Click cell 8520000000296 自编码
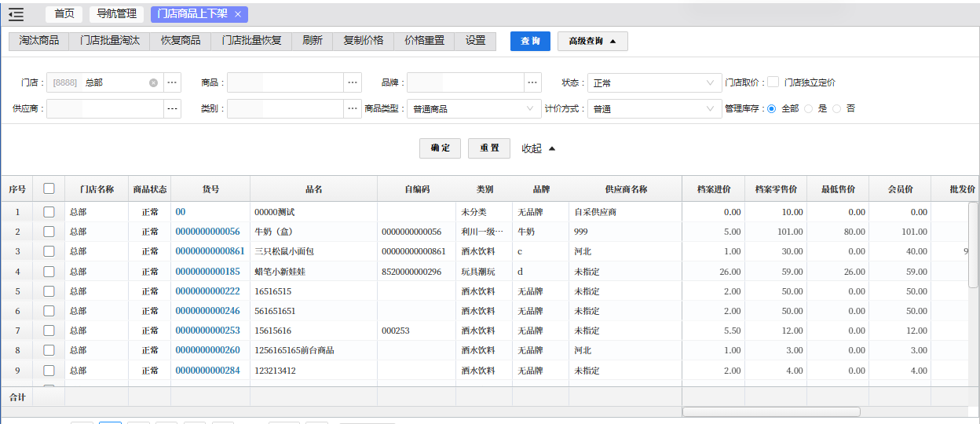This screenshot has height=424, width=980. point(411,272)
